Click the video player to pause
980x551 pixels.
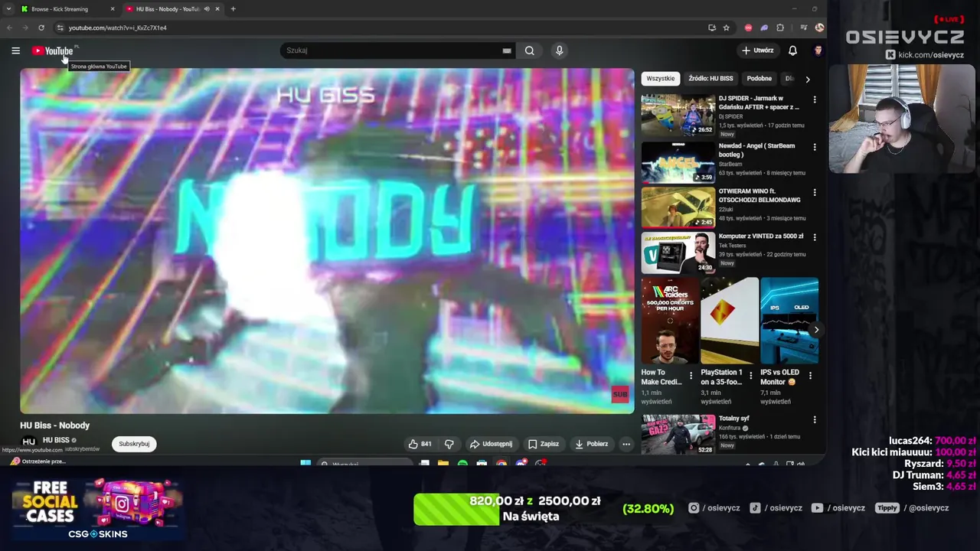327,241
